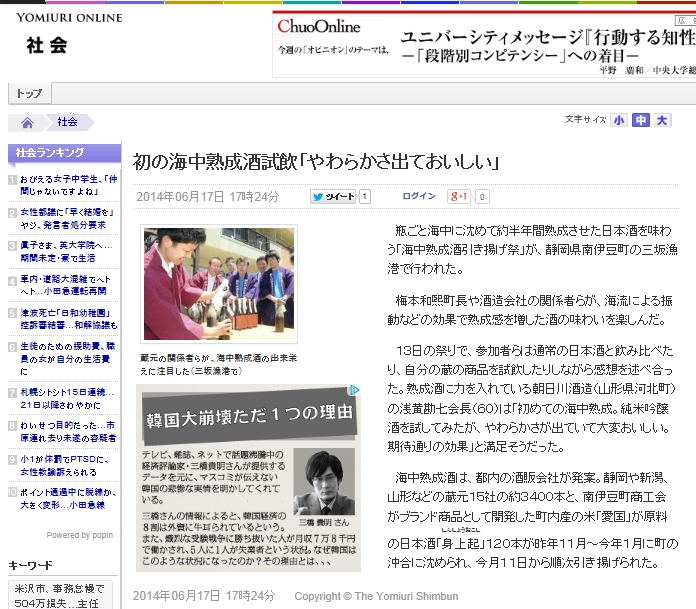Open ranking 2 about 女性都議 早く結婚を
Image resolution: width=696 pixels, height=609 pixels.
67,219
